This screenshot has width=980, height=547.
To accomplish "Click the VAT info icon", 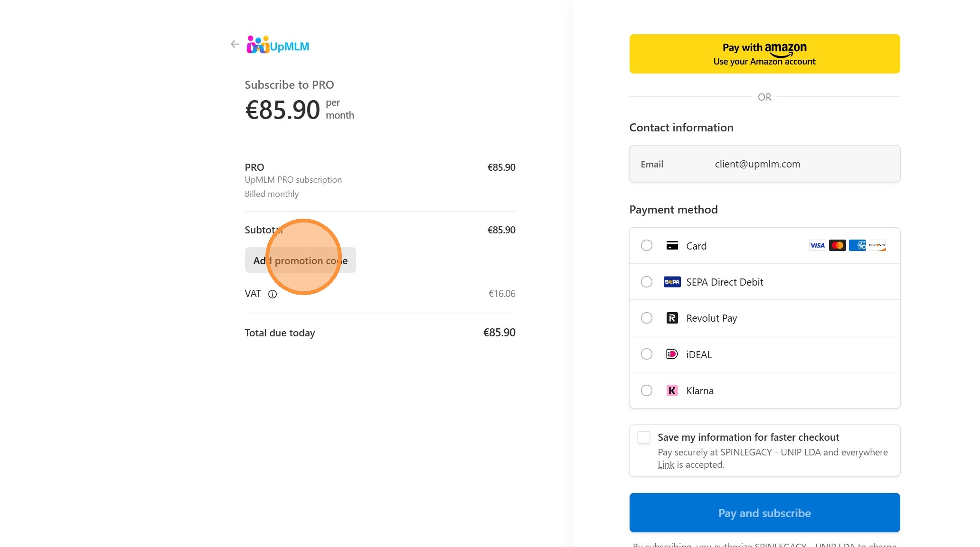I will [x=273, y=294].
